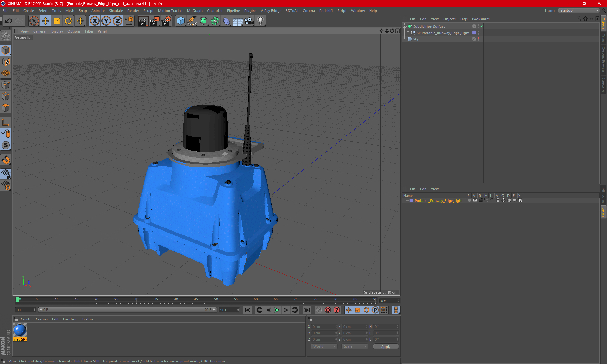Open Object Manager Tags menu
Screen dimensions: 607x364
463,19
